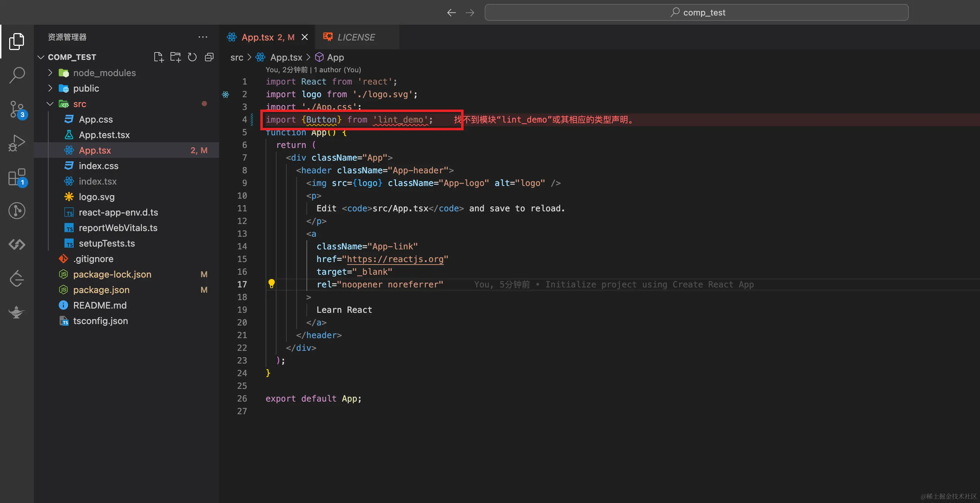Image resolution: width=980 pixels, height=503 pixels.
Task: Open the explorer more actions menu
Action: click(x=203, y=37)
